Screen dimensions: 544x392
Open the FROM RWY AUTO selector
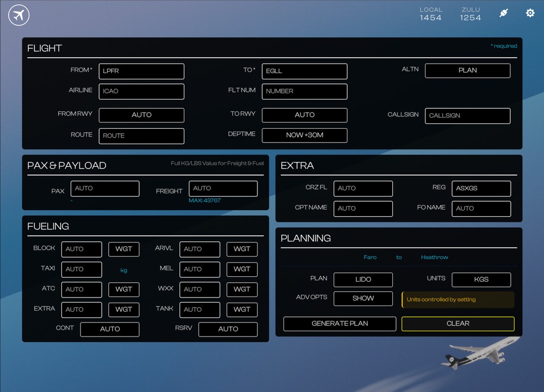pos(141,115)
